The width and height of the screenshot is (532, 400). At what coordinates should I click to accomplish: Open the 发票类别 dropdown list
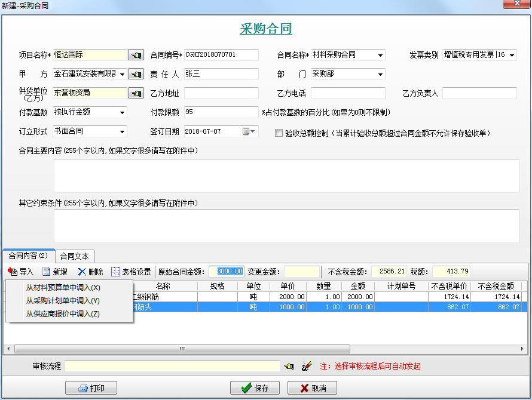pos(512,56)
